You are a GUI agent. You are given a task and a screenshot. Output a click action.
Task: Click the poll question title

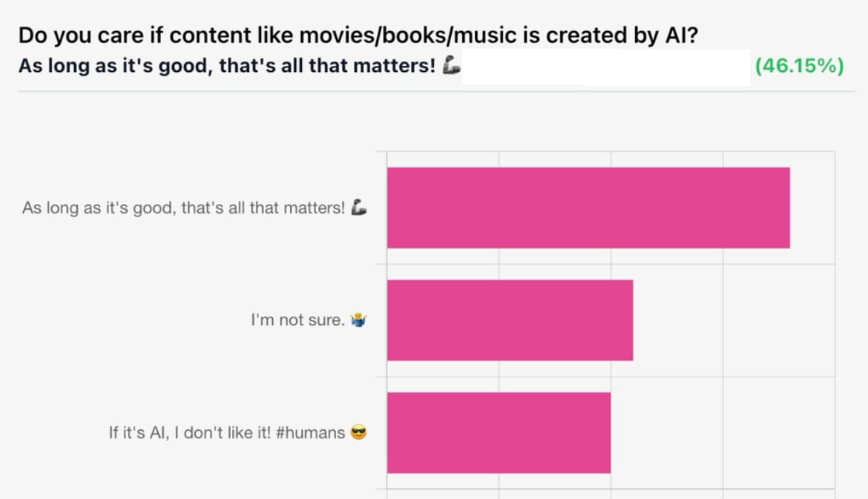click(358, 35)
